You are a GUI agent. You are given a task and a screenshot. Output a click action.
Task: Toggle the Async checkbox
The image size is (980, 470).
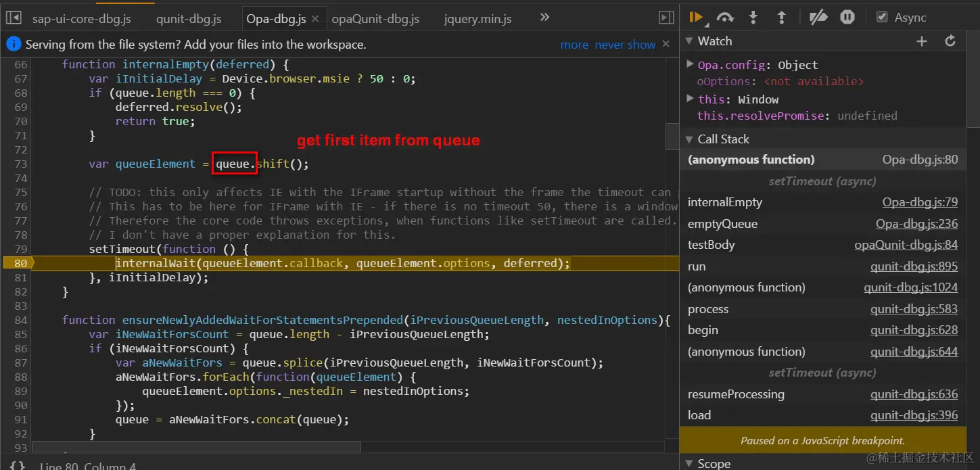click(x=882, y=17)
